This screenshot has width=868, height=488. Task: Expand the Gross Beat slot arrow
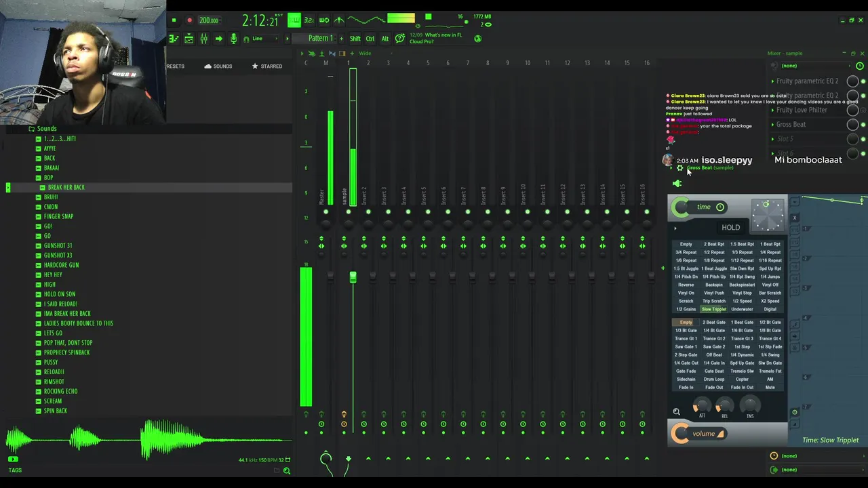[x=772, y=125]
